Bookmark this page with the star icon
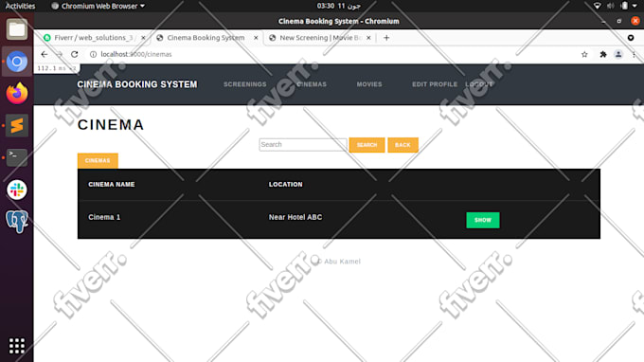The height and width of the screenshot is (362, 644). click(584, 54)
